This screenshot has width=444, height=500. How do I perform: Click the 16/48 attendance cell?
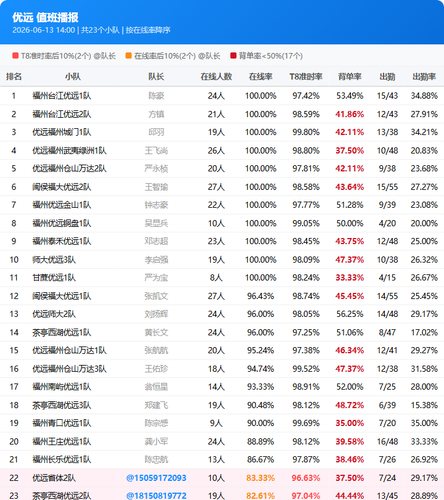tap(387, 441)
